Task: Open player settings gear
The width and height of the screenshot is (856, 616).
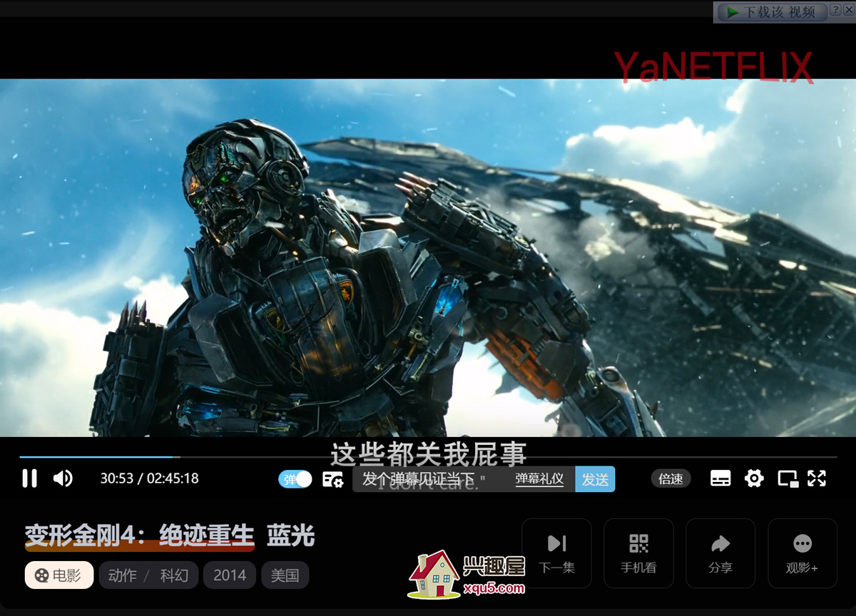Action: point(754,478)
